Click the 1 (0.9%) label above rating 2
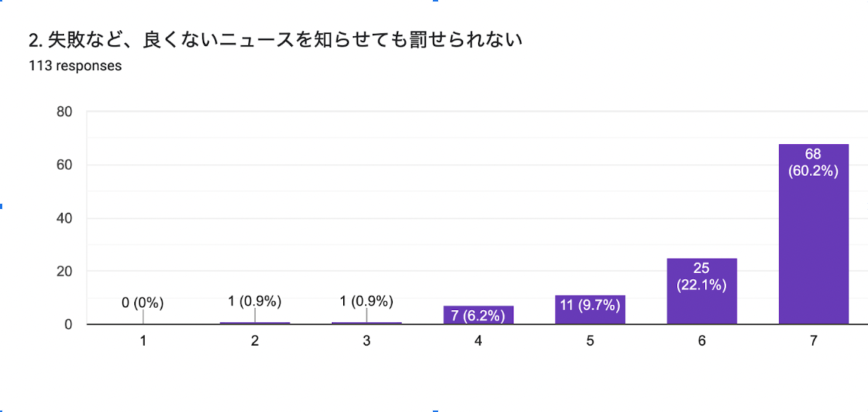Image resolution: width=868 pixels, height=412 pixels. 255,302
